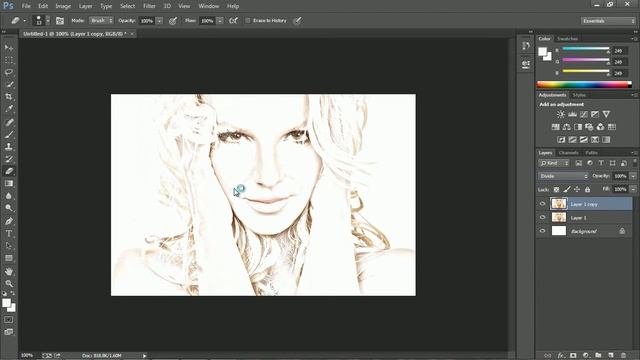Open the Image menu
640x360 pixels.
click(63, 6)
